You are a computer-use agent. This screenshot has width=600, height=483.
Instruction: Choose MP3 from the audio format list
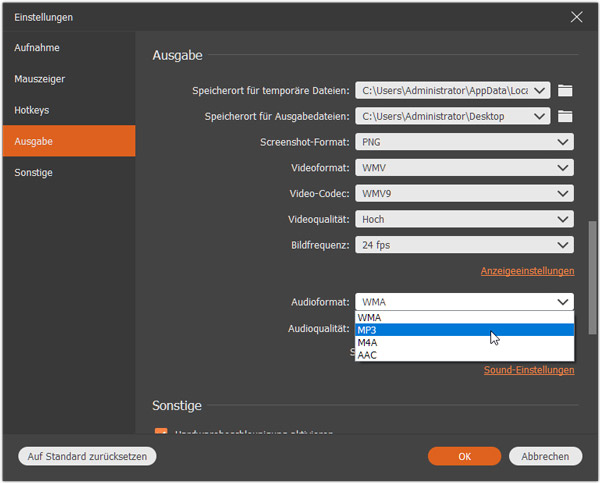click(465, 330)
